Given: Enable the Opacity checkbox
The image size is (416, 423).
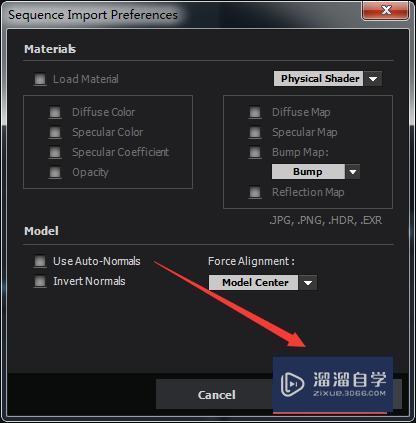Looking at the screenshot, I should point(55,172).
